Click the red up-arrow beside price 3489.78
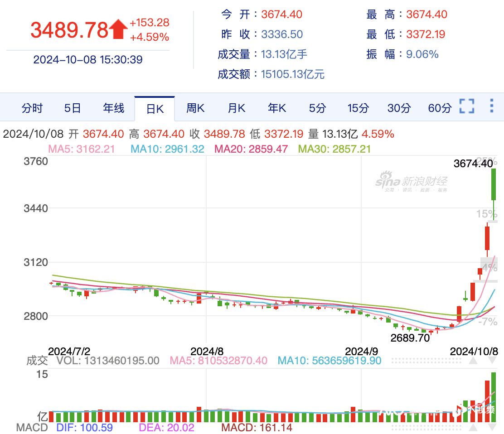Image resolution: width=504 pixels, height=434 pixels. [x=118, y=28]
